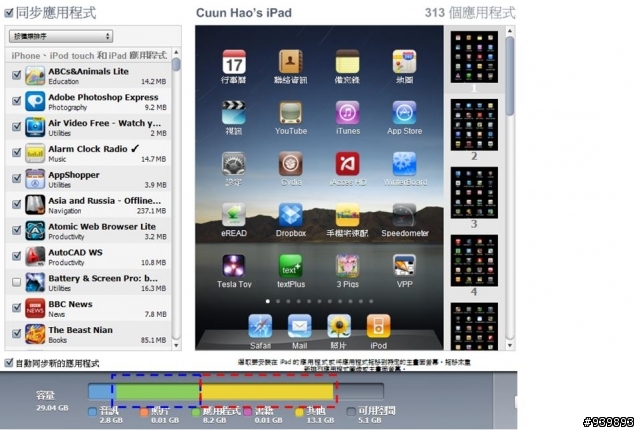
Task: Uncheck BBC News checkbox
Action: point(16,308)
